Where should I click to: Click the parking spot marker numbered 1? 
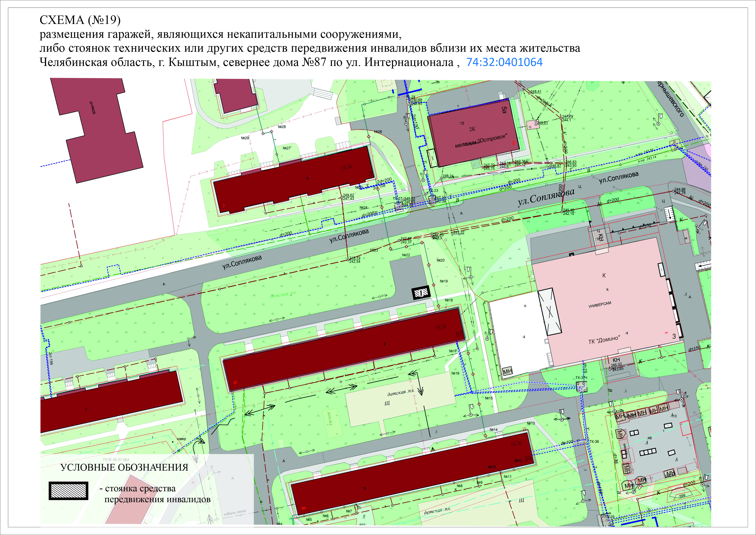tap(421, 293)
